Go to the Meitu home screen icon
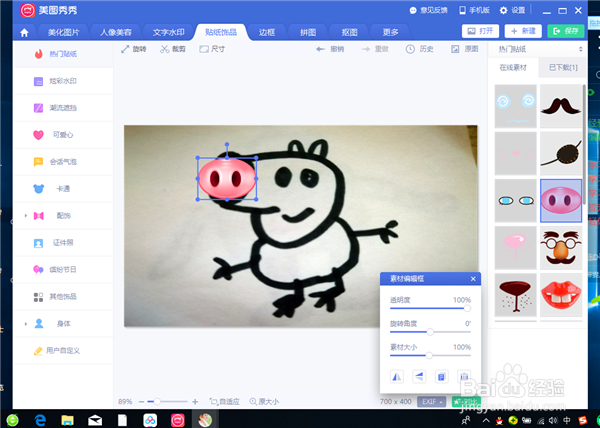 click(x=24, y=33)
